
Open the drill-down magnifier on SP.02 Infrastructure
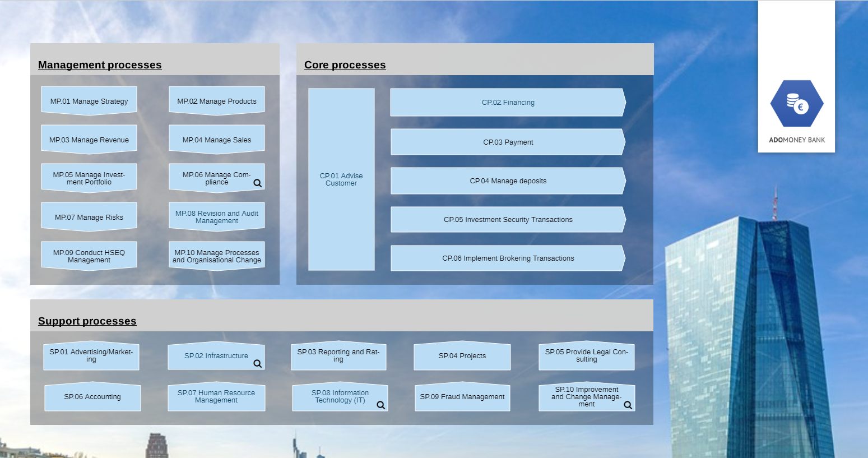(x=257, y=363)
